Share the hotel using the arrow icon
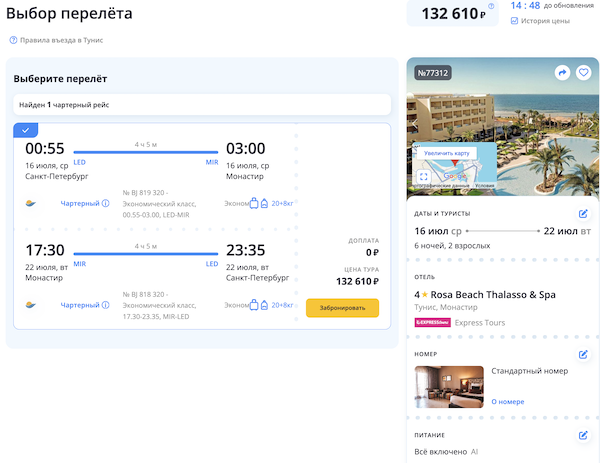This screenshot has width=600, height=463. pos(563,73)
